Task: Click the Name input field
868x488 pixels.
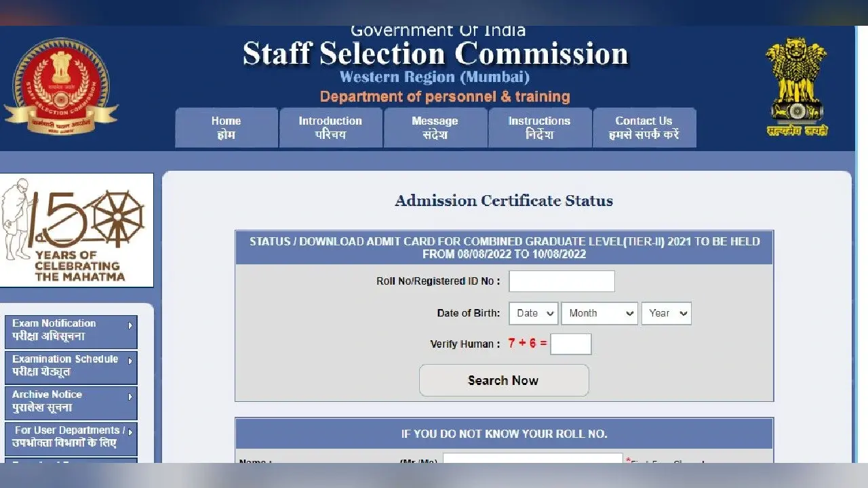Action: [533, 459]
